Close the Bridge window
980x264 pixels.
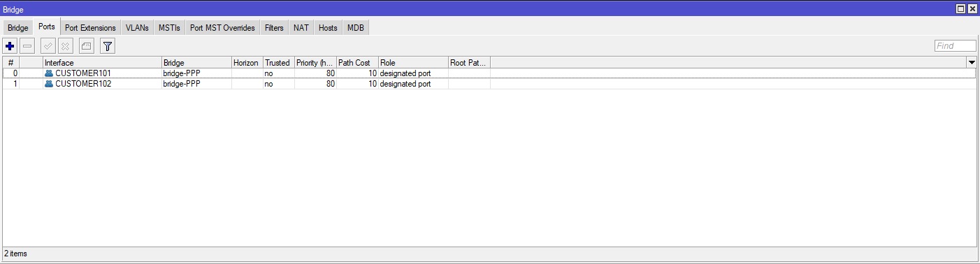[972, 8]
